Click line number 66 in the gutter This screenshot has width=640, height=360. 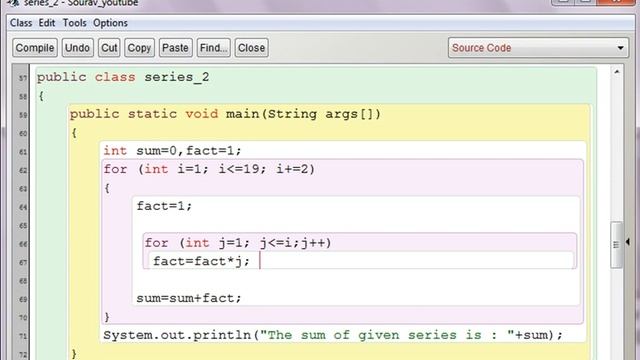[x=23, y=244]
